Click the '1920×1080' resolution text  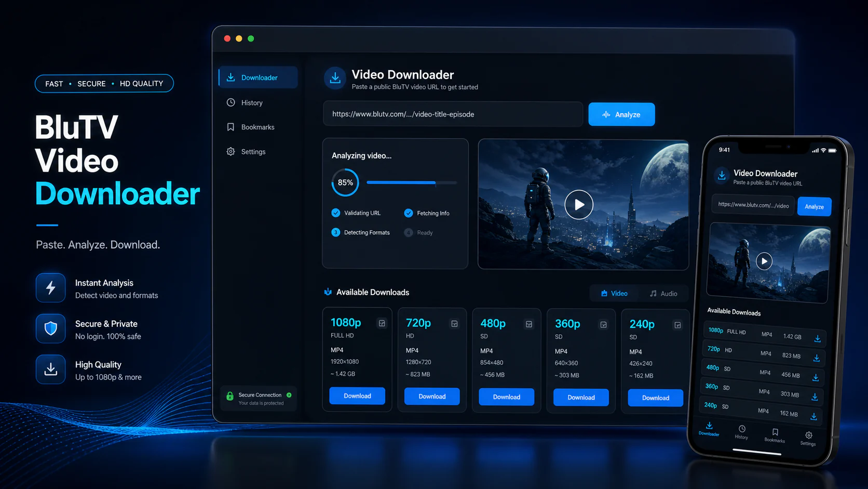tap(345, 362)
